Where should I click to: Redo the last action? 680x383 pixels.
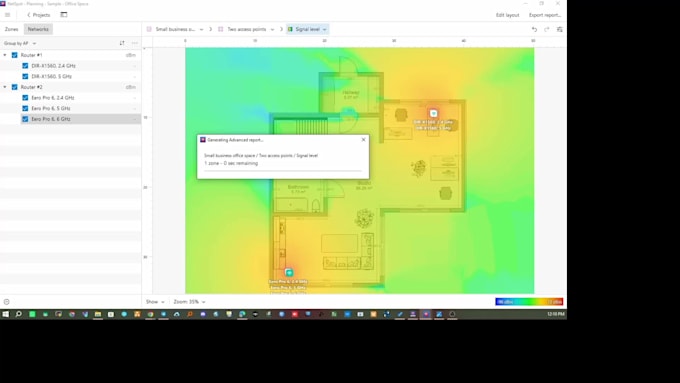(x=547, y=29)
